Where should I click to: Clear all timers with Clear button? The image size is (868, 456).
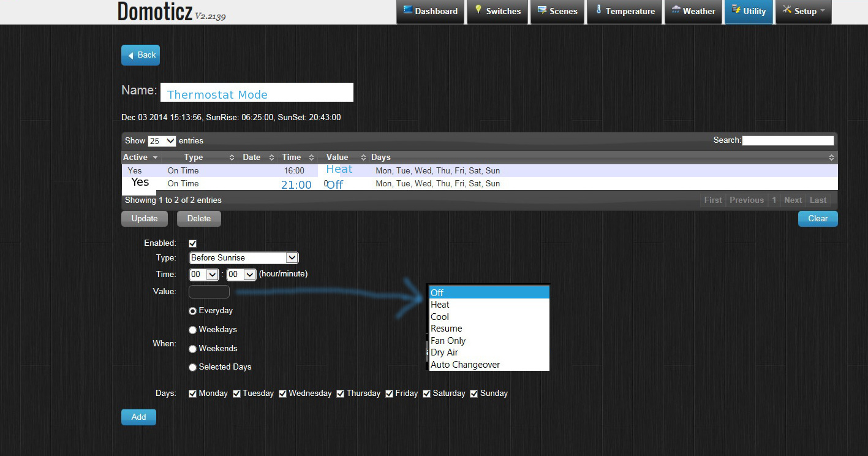(818, 219)
